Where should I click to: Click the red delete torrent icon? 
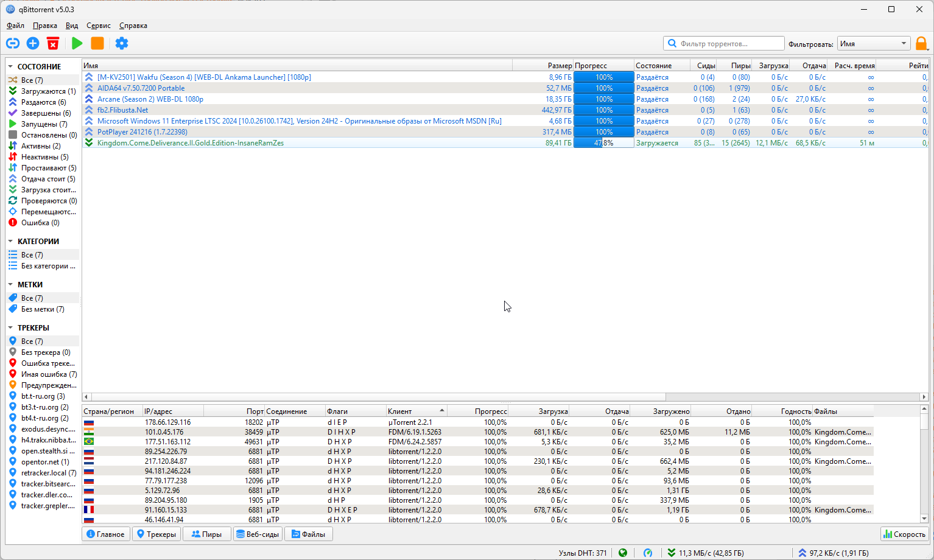coord(53,43)
